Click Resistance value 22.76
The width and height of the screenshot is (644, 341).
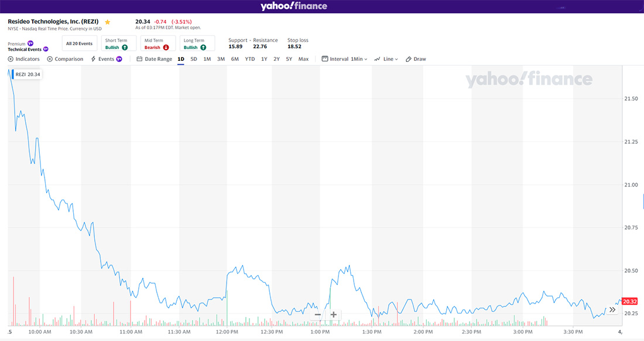tap(260, 46)
